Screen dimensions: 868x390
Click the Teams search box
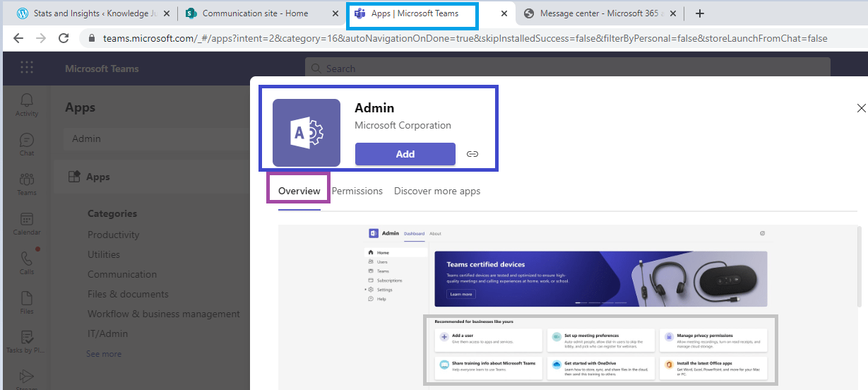click(x=568, y=69)
